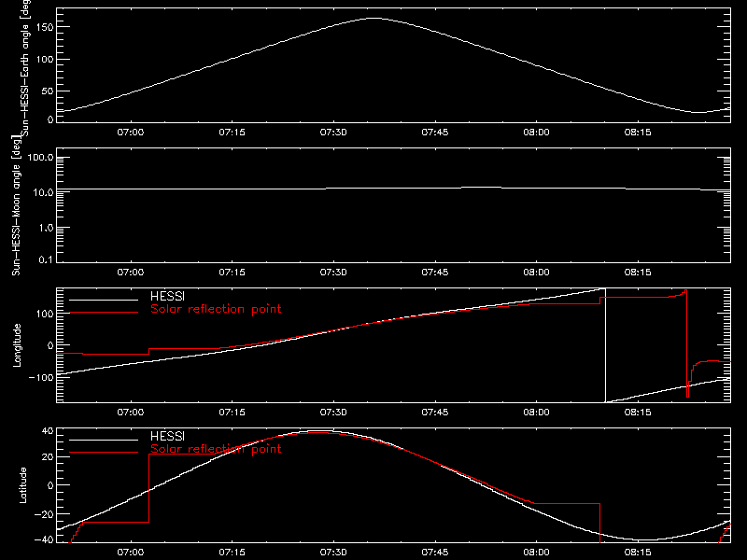Click 07:00 label under Earth angle plot
Screen dimensions: 747x560
pyautogui.click(x=131, y=132)
